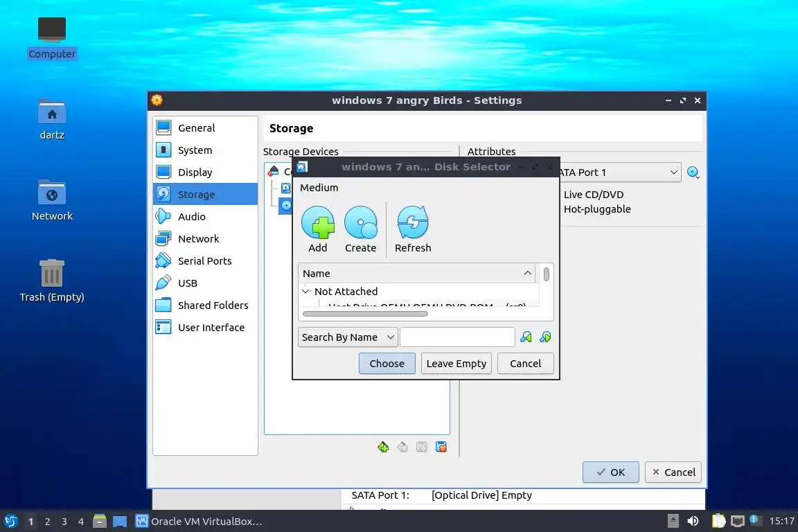The width and height of the screenshot is (798, 532).
Task: Open the Network desktop icon
Action: coord(52,200)
